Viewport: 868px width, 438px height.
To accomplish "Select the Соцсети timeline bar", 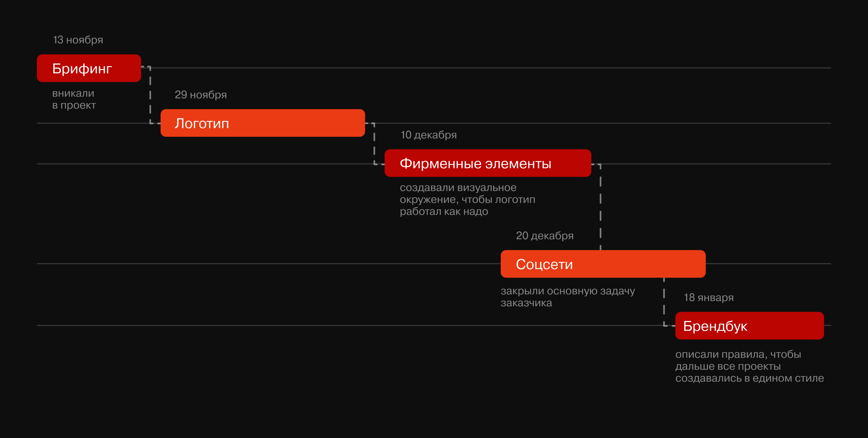I will [x=603, y=264].
